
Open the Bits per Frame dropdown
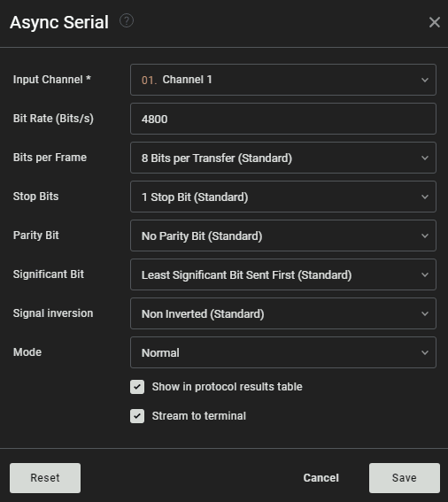tap(283, 158)
